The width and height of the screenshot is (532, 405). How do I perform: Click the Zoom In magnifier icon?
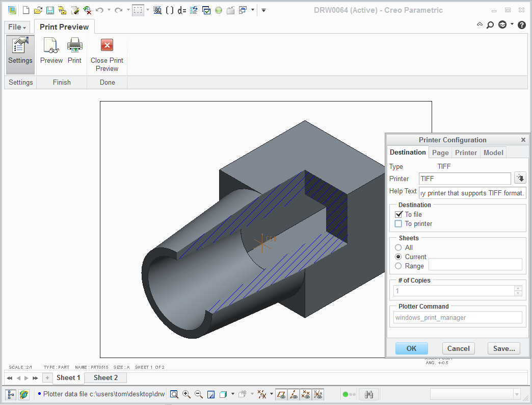coord(187,394)
